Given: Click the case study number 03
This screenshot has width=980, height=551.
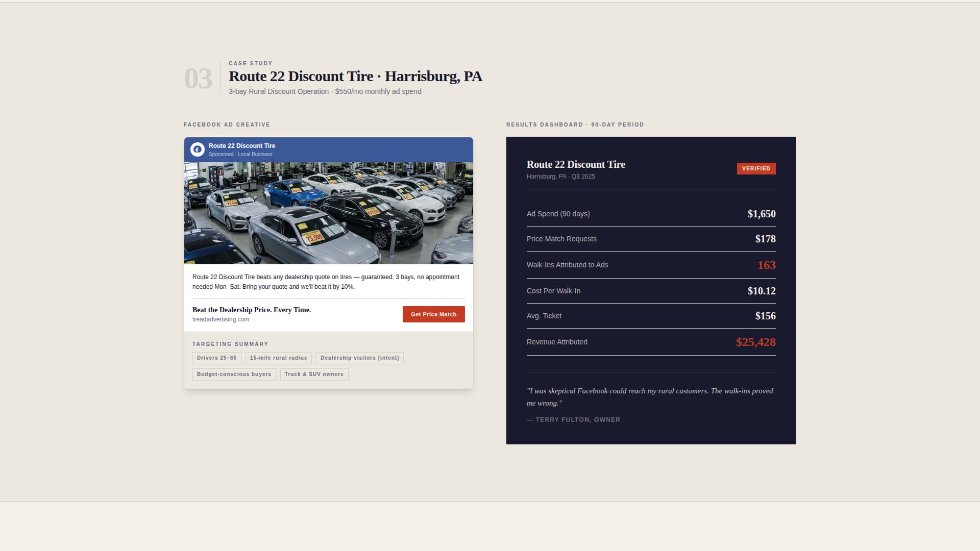Looking at the screenshot, I should (198, 79).
